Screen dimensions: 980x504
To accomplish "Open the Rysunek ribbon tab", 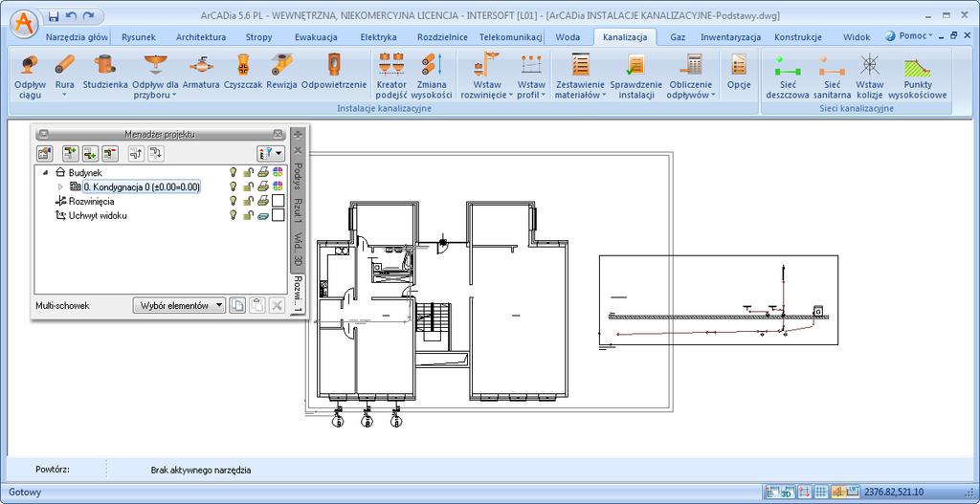I will (x=139, y=37).
